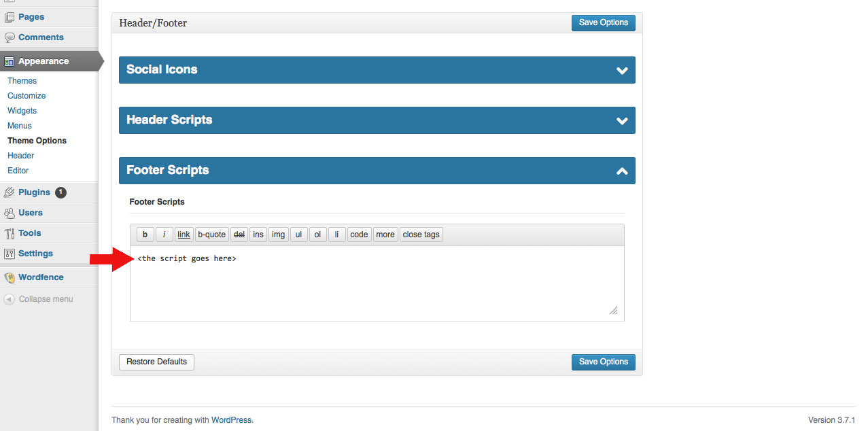Viewport: 868px width, 431px height.
Task: Expand the Social Icons section
Action: pos(621,70)
